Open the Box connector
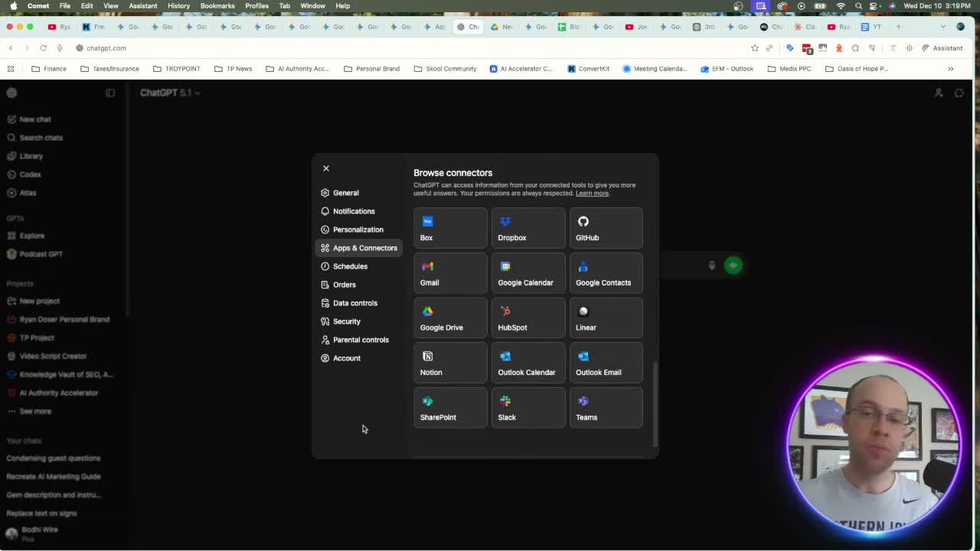Screen dimensions: 980x551 450,228
